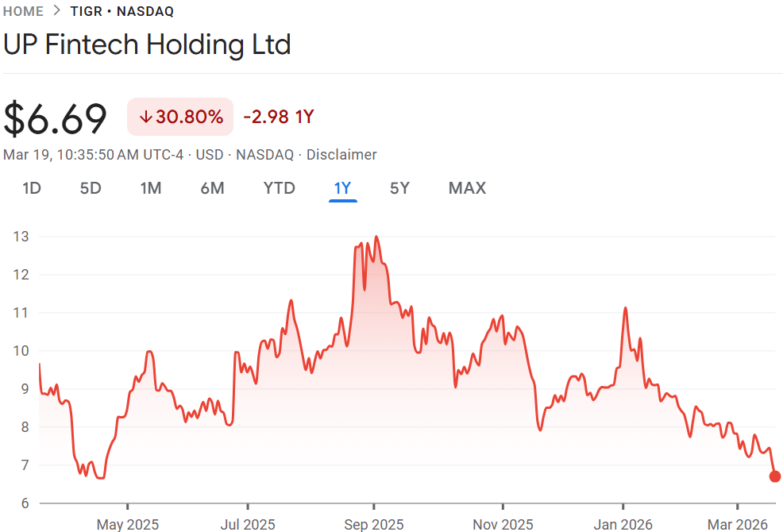This screenshot has height=532, width=783.
Task: Switch to the 5D range tab
Action: pyautogui.click(x=91, y=188)
